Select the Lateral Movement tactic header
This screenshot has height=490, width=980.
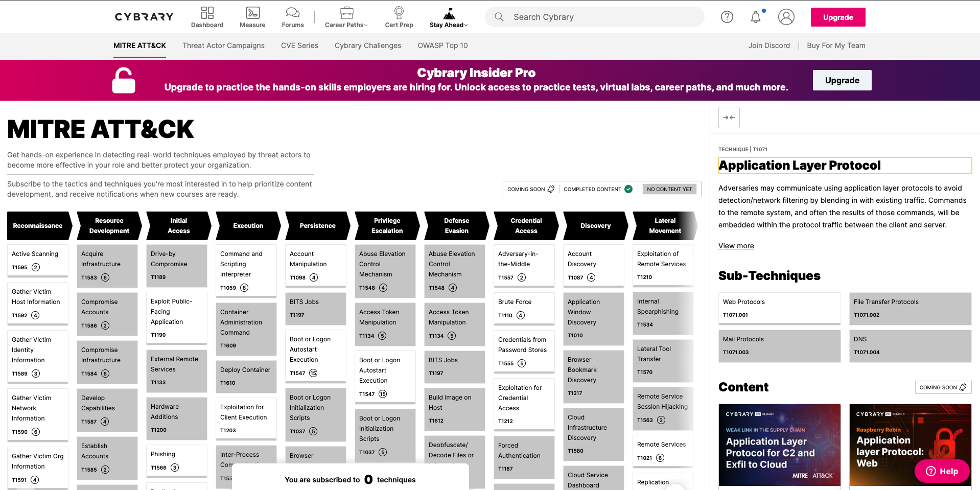pyautogui.click(x=665, y=226)
